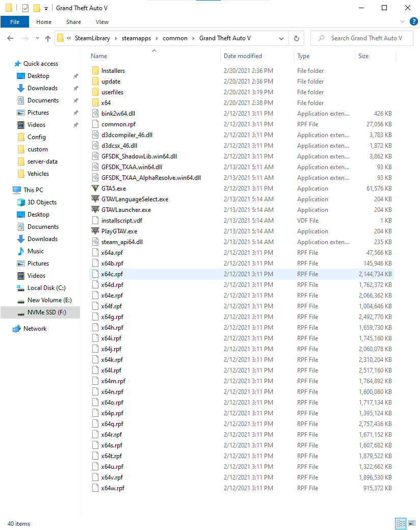Unpin Documents from Quick access pin icon
The width and height of the screenshot is (420, 530).
coord(76,100)
